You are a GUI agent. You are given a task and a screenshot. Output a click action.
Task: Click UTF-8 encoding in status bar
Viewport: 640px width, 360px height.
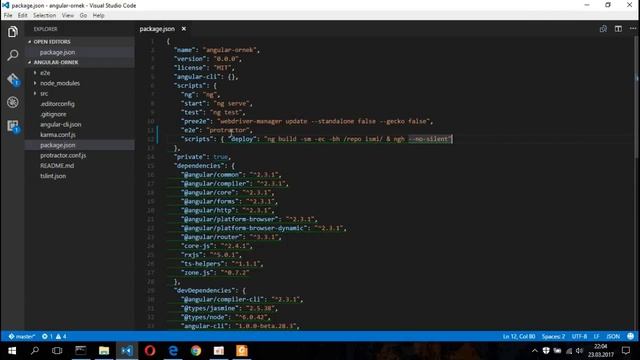[579, 337]
